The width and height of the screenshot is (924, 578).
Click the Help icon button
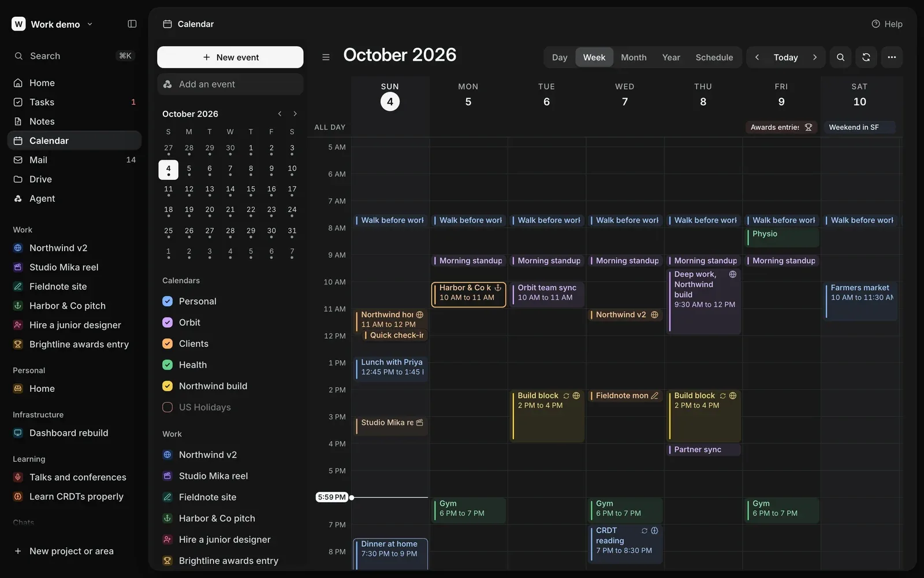(886, 24)
